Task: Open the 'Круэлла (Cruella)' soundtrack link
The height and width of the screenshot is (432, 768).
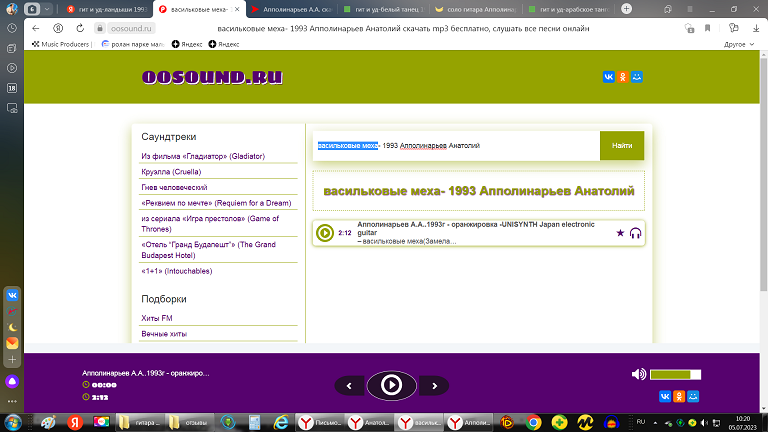Action: 171,172
